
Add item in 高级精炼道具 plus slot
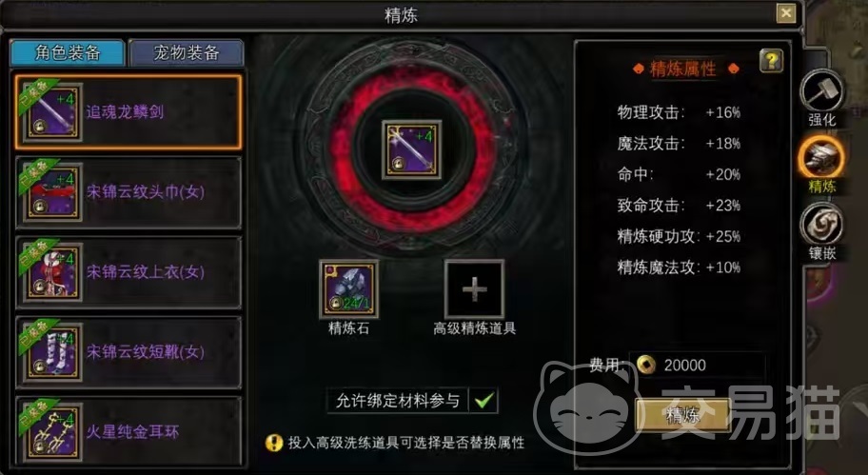(474, 289)
